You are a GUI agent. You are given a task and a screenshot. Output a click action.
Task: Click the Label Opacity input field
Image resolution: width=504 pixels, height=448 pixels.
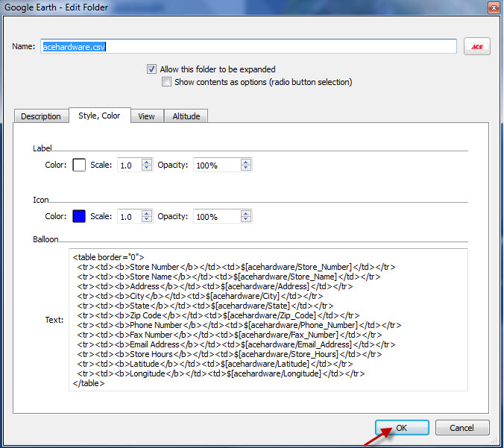pos(217,165)
